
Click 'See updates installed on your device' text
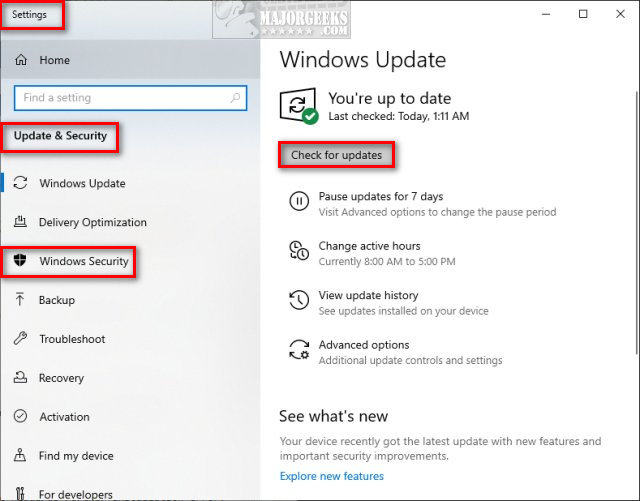[403, 311]
